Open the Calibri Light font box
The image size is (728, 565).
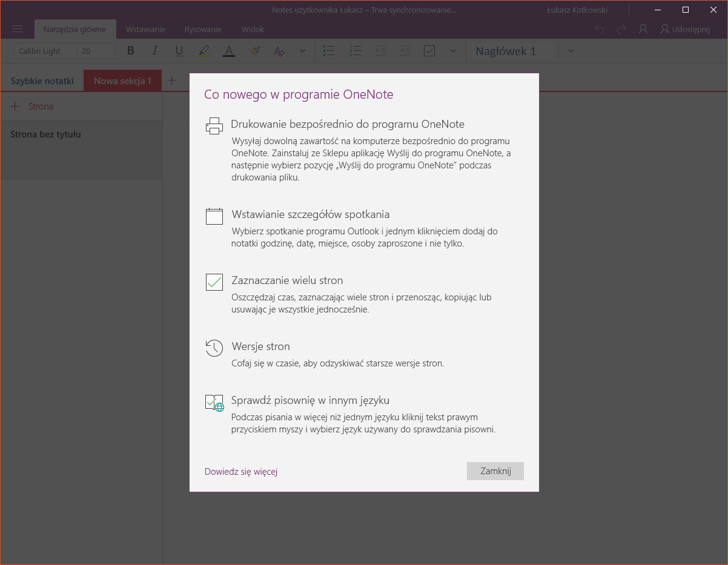coord(45,51)
